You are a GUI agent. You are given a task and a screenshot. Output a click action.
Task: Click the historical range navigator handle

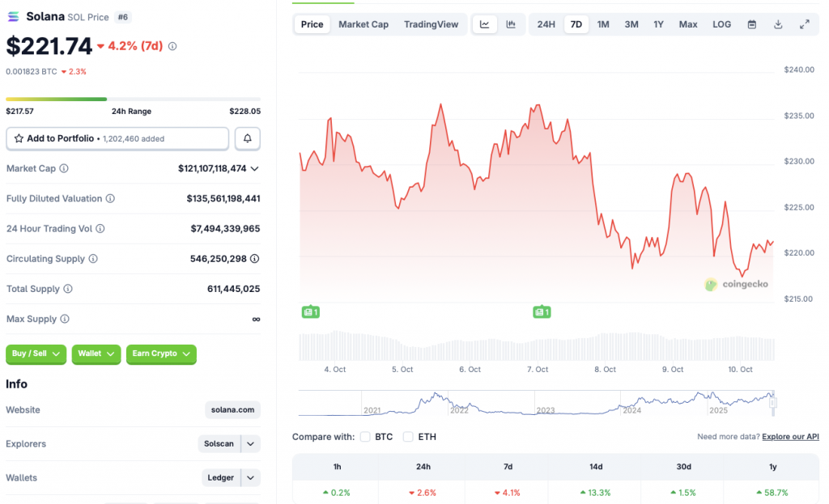click(773, 402)
